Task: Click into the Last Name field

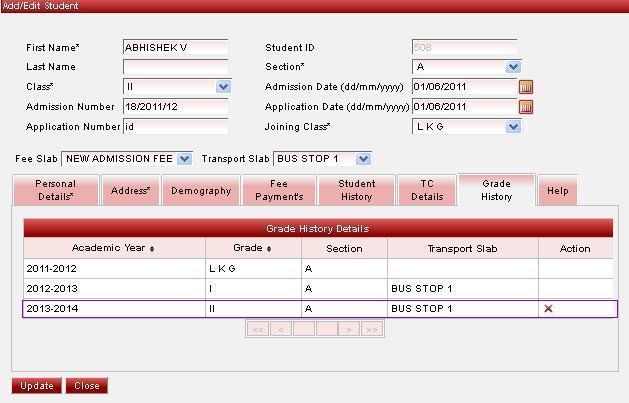Action: click(175, 67)
